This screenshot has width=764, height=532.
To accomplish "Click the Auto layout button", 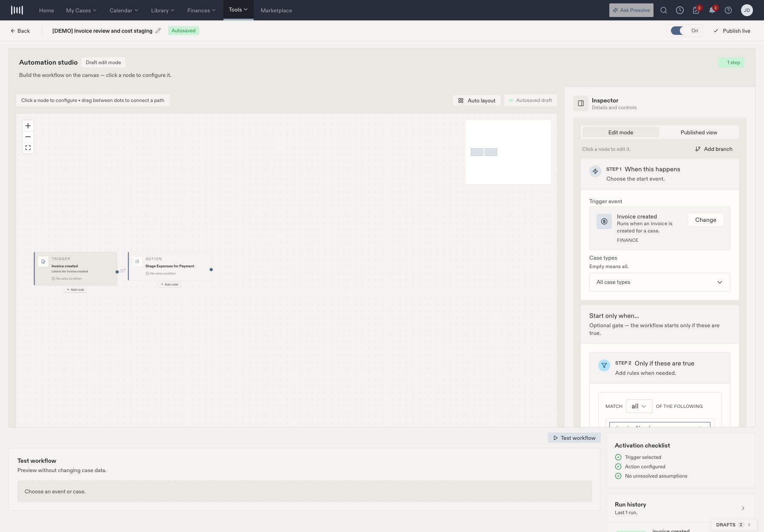I will (477, 100).
